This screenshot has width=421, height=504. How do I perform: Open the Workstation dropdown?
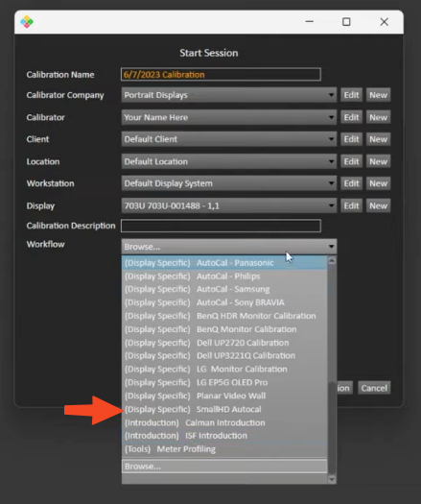click(x=229, y=183)
